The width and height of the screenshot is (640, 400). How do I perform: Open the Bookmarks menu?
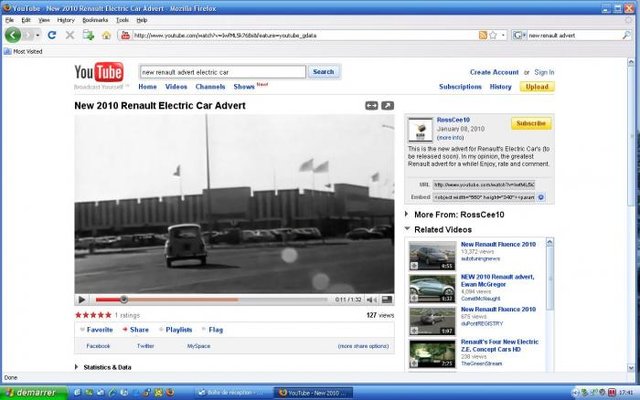click(95, 20)
